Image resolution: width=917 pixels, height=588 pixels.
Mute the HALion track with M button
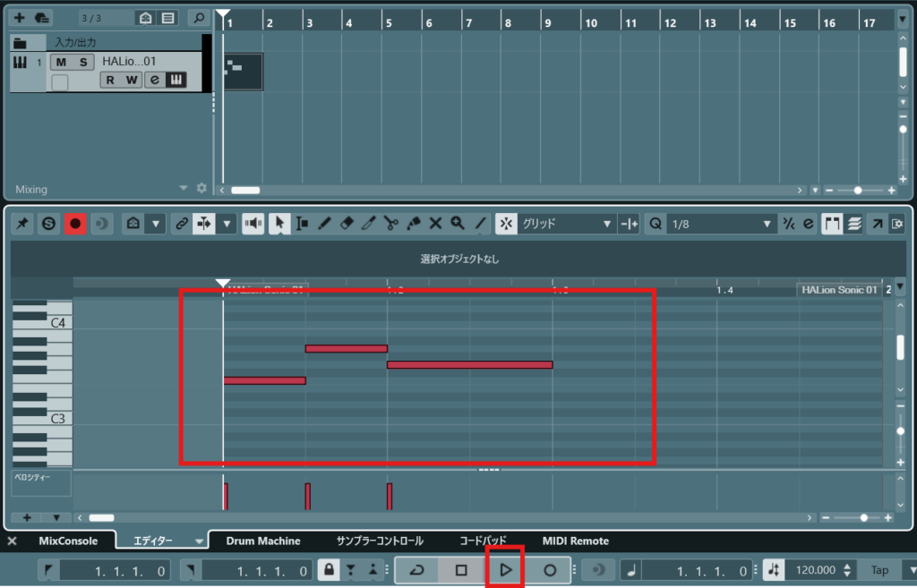tap(61, 62)
